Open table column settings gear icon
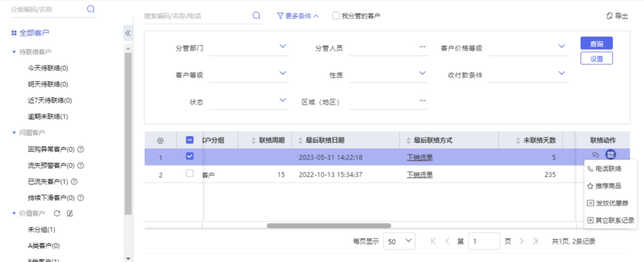 160,141
